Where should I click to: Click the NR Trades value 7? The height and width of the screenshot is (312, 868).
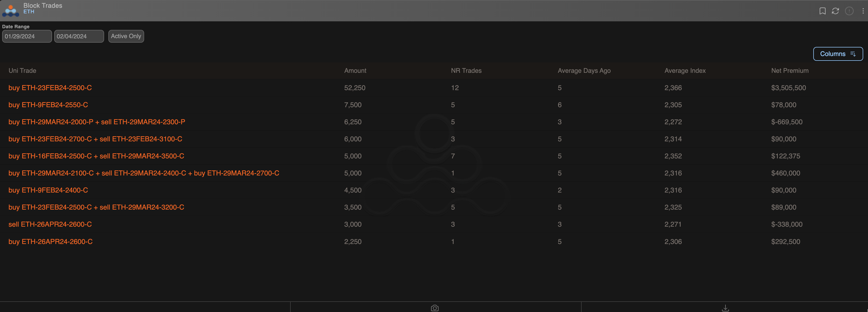point(453,156)
